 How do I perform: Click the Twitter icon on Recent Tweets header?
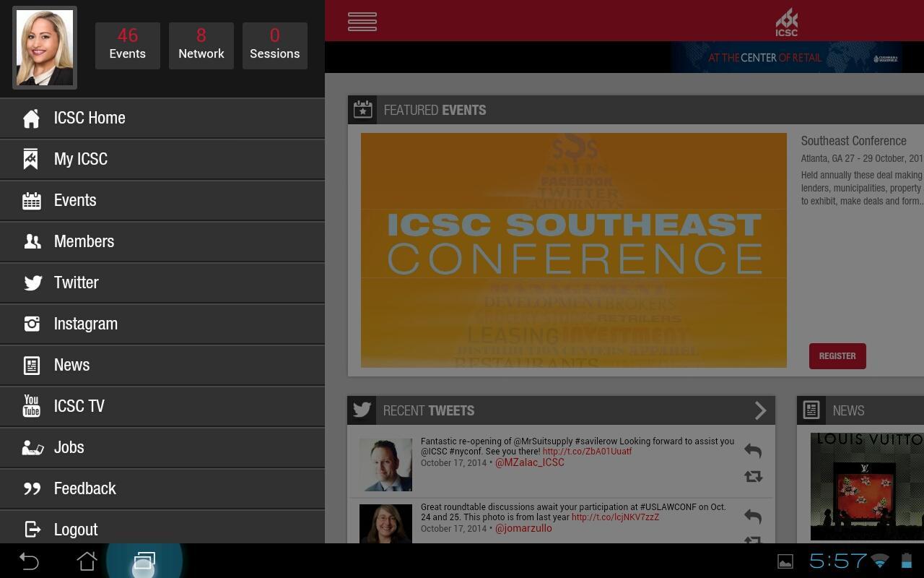pyautogui.click(x=362, y=410)
